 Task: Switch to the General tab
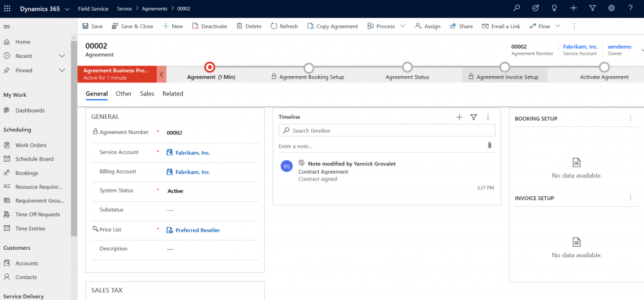(x=96, y=94)
